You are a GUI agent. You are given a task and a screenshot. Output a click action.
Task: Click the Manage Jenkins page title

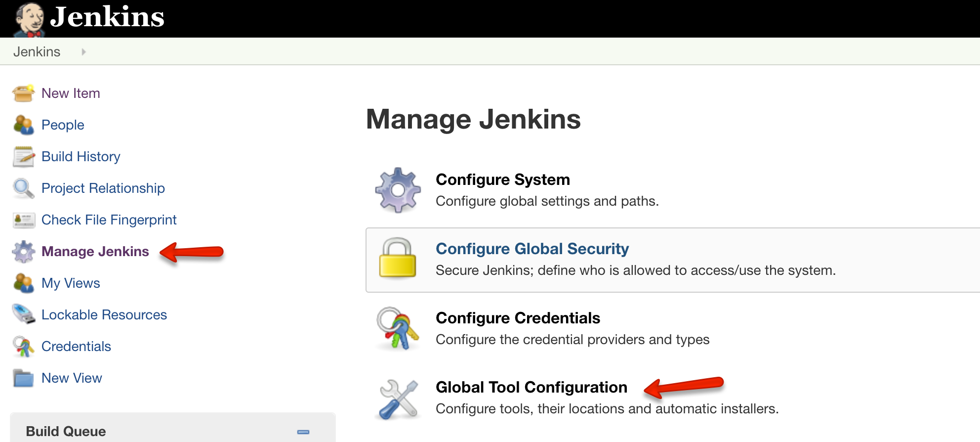click(x=474, y=119)
